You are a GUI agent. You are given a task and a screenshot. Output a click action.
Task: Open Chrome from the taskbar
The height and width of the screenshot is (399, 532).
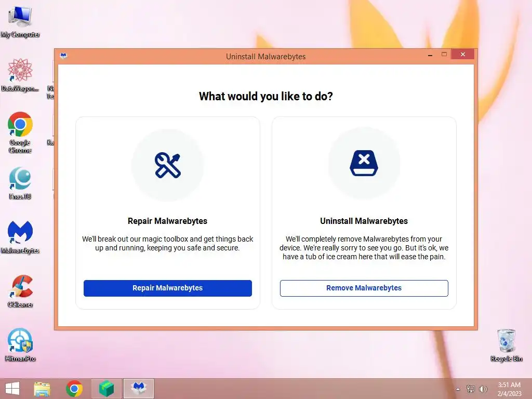(74, 389)
